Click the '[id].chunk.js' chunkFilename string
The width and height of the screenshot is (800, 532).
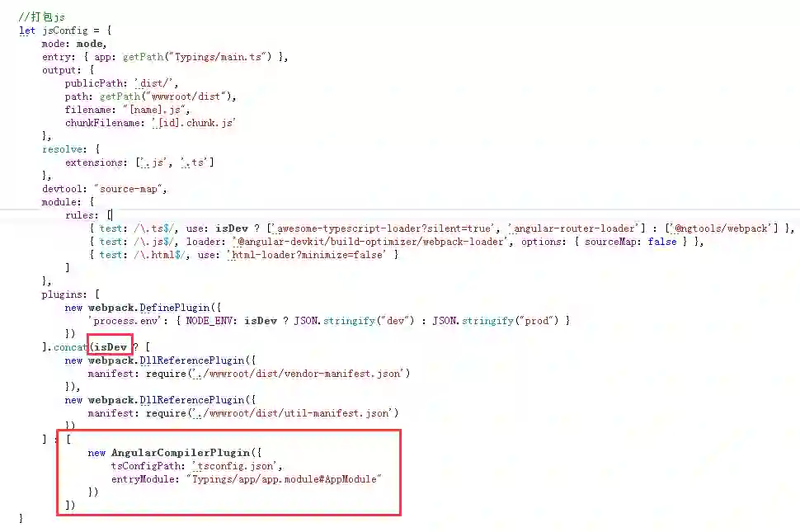(194, 123)
